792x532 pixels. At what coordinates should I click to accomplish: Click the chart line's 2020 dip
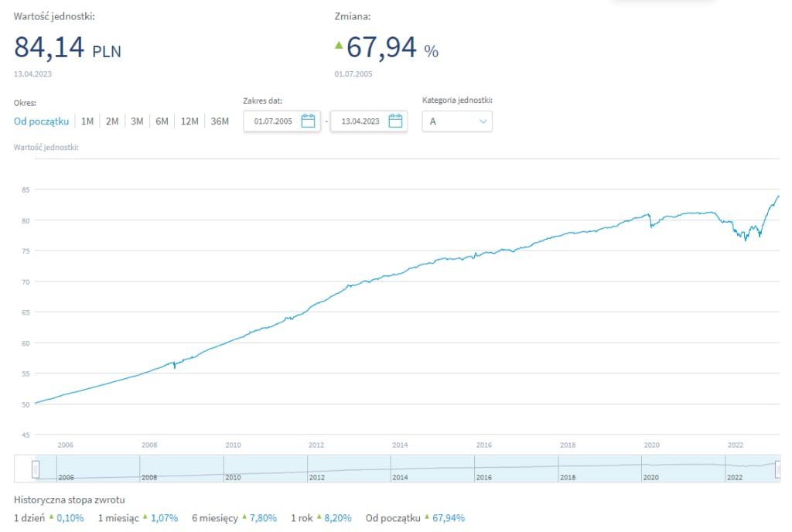[651, 226]
